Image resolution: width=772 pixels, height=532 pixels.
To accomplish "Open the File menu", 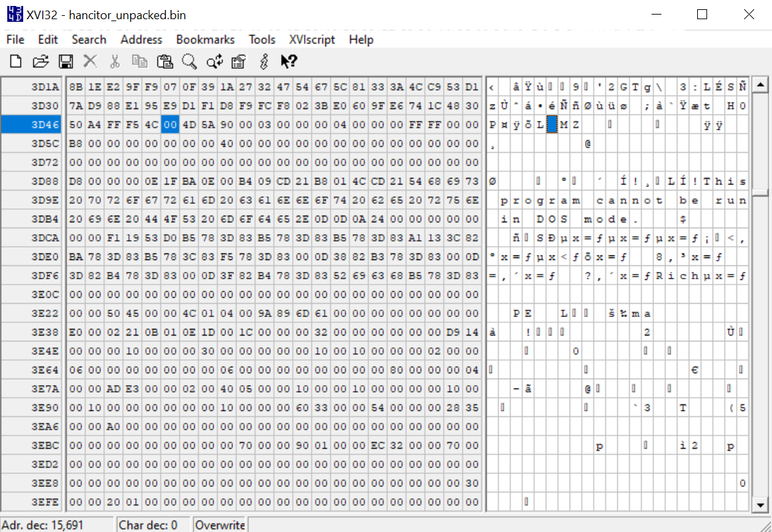I will (x=15, y=40).
